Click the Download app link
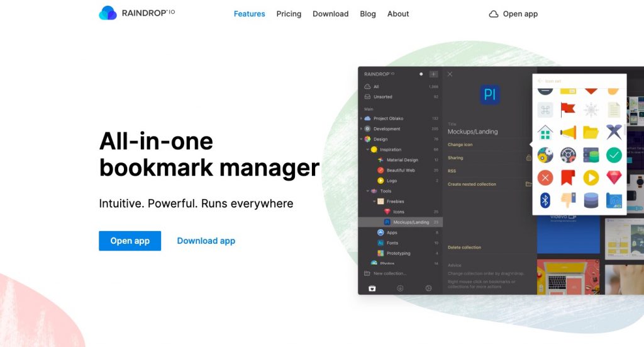This screenshot has width=644, height=347. 206,241
